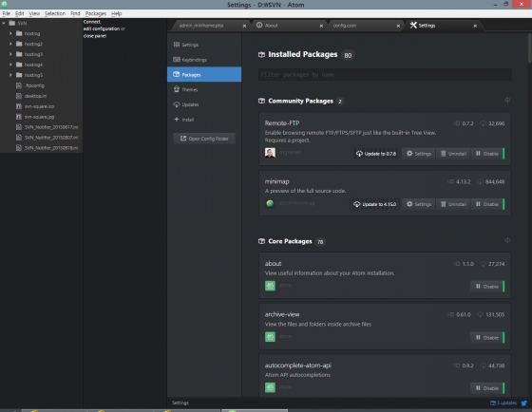Update Remote-FTP to 0.7.8
Screen dimensions: 532x412
[x=376, y=154]
